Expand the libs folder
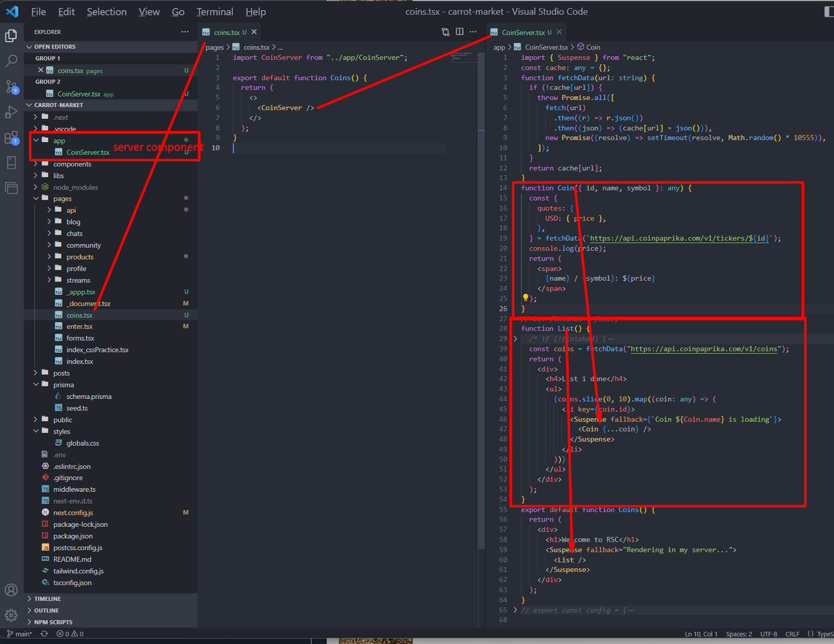834x644 pixels. coord(111,176)
